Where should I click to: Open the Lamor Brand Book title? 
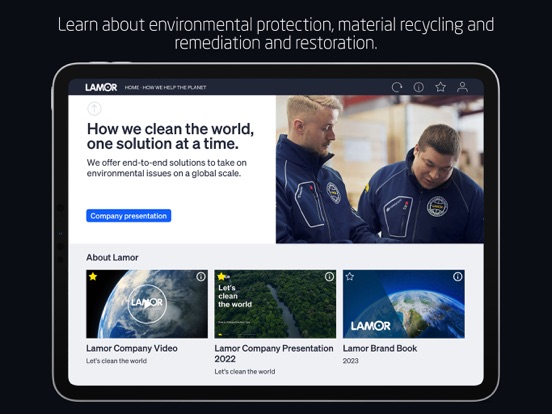pos(380,349)
